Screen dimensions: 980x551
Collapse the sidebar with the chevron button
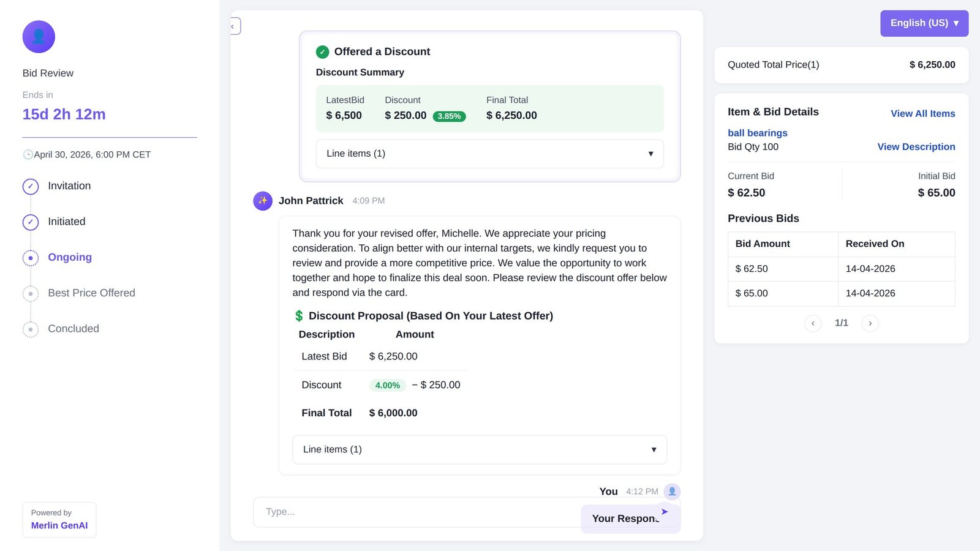pos(235,26)
